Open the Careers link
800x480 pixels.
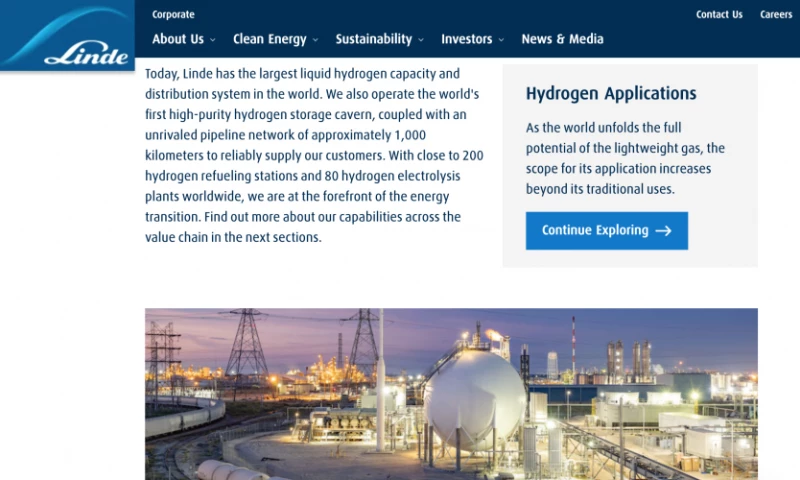point(776,15)
